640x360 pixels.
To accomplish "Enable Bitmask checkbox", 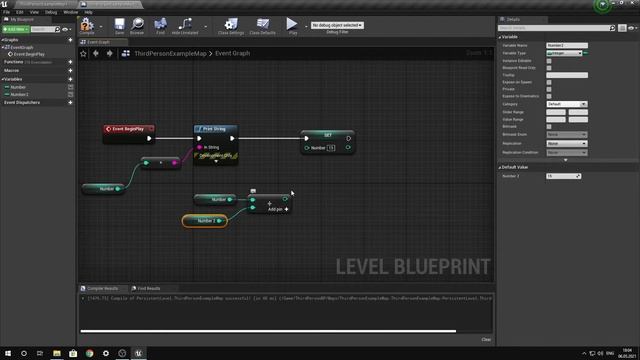I will pos(549,127).
